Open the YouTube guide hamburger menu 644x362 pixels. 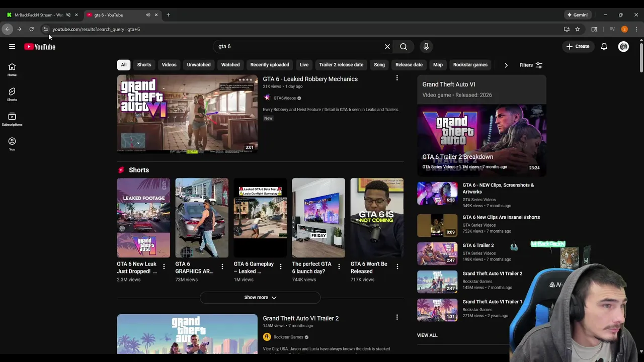pyautogui.click(x=12, y=47)
